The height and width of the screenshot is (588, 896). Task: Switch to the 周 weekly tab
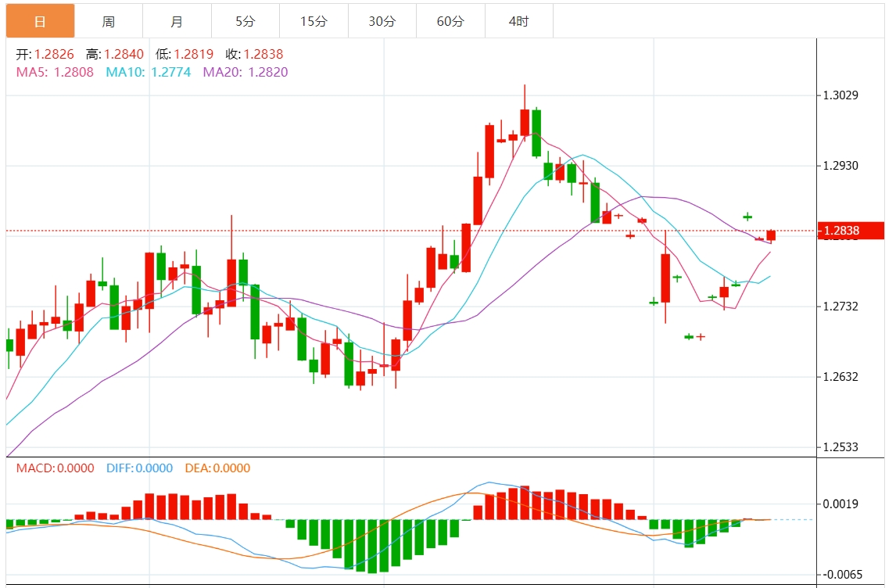tap(109, 21)
